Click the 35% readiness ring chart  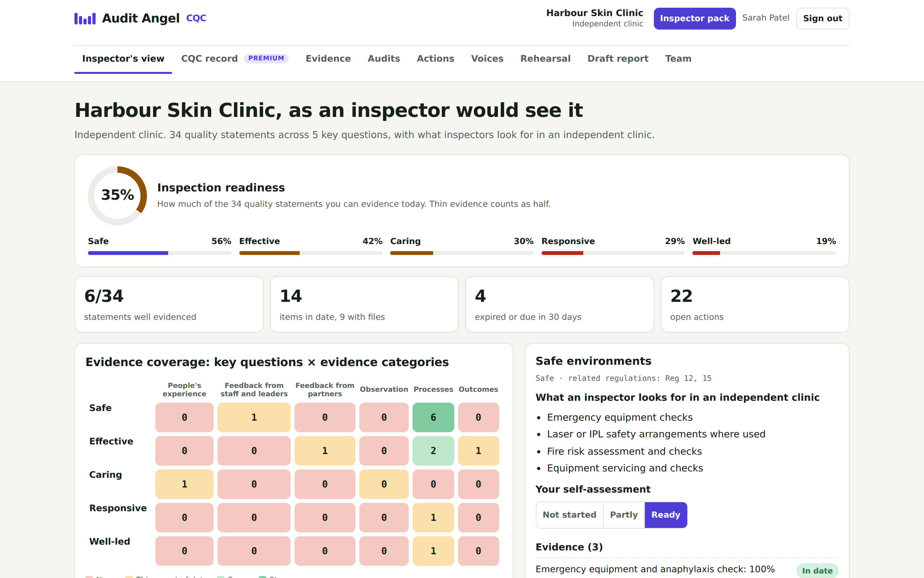coord(118,195)
